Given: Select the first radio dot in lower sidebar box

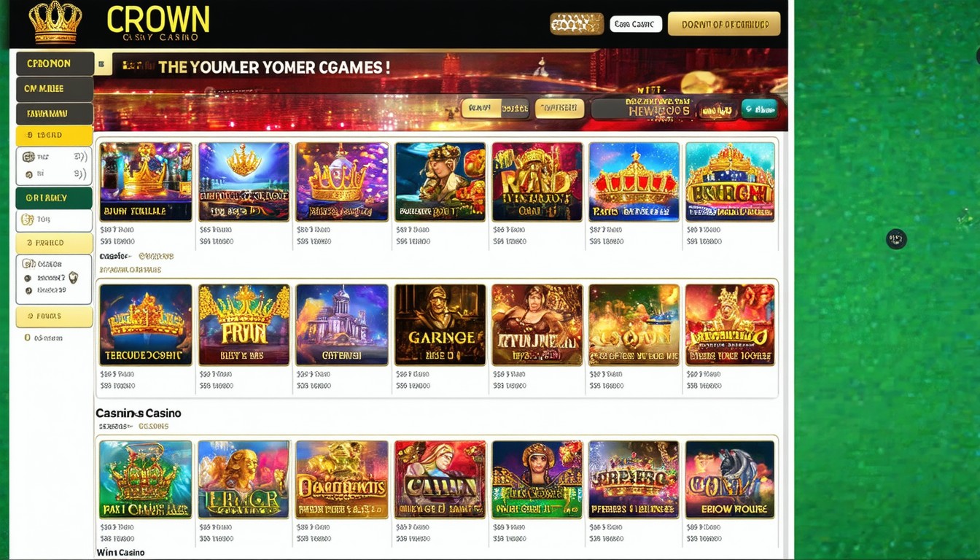Looking at the screenshot, I should click(x=28, y=278).
